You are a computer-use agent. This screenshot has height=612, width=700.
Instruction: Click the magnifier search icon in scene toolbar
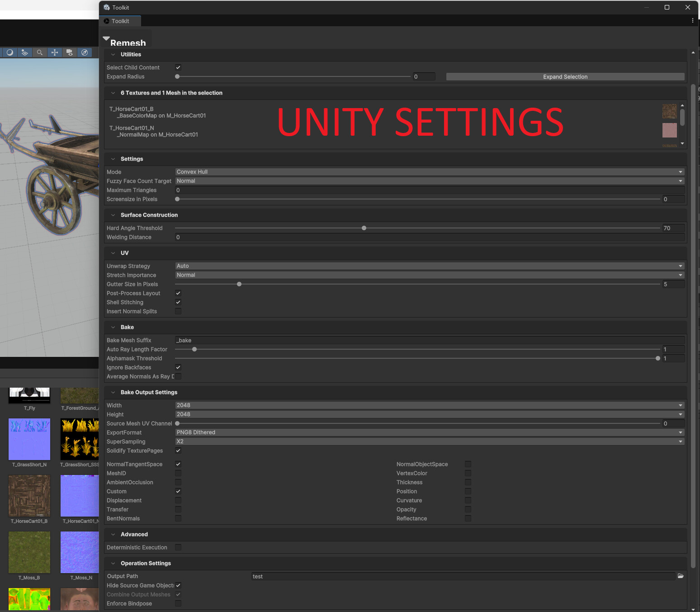(40, 52)
